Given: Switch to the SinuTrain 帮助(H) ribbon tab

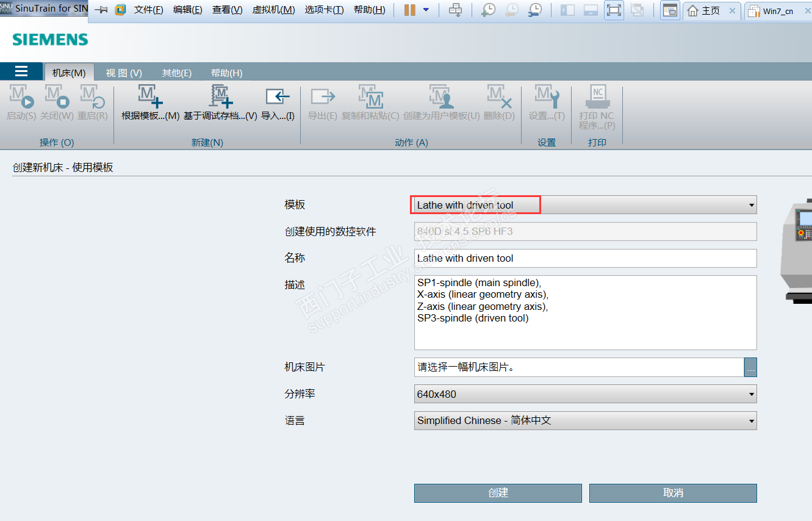Looking at the screenshot, I should [x=227, y=73].
